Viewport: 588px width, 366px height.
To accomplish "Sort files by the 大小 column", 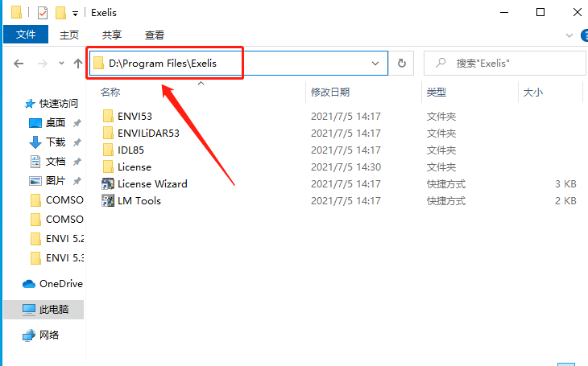I will tap(533, 93).
